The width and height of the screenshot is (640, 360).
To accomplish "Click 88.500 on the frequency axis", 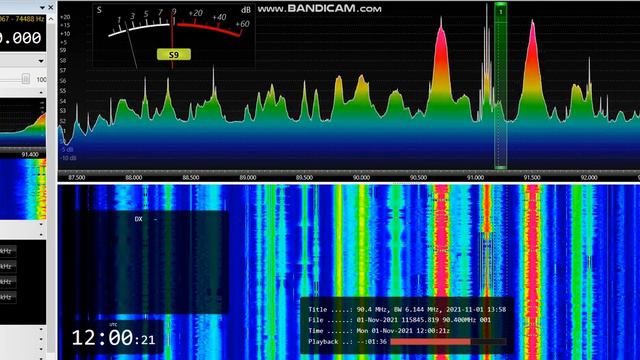I will click(191, 178).
